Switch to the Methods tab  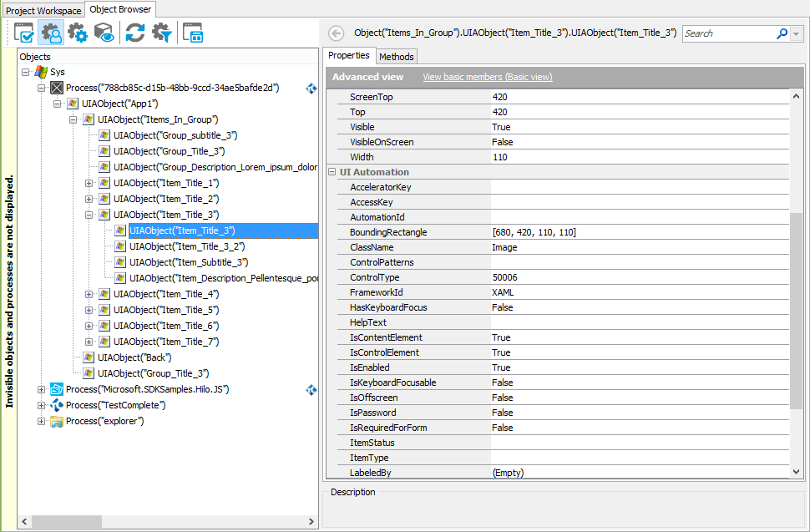pyautogui.click(x=397, y=55)
